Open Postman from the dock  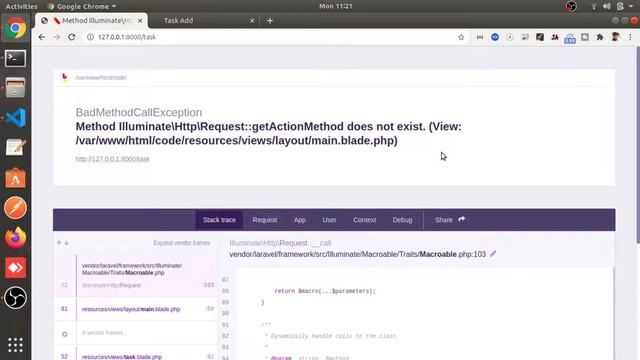pos(16,208)
